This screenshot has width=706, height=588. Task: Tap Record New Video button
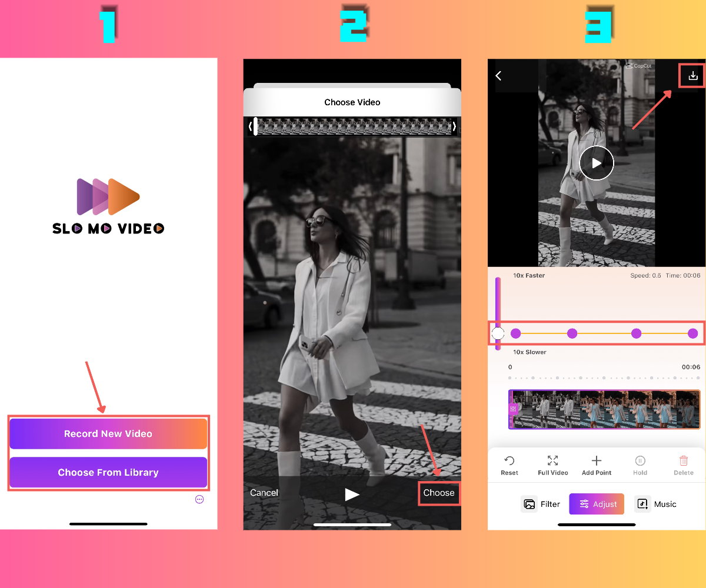(108, 433)
